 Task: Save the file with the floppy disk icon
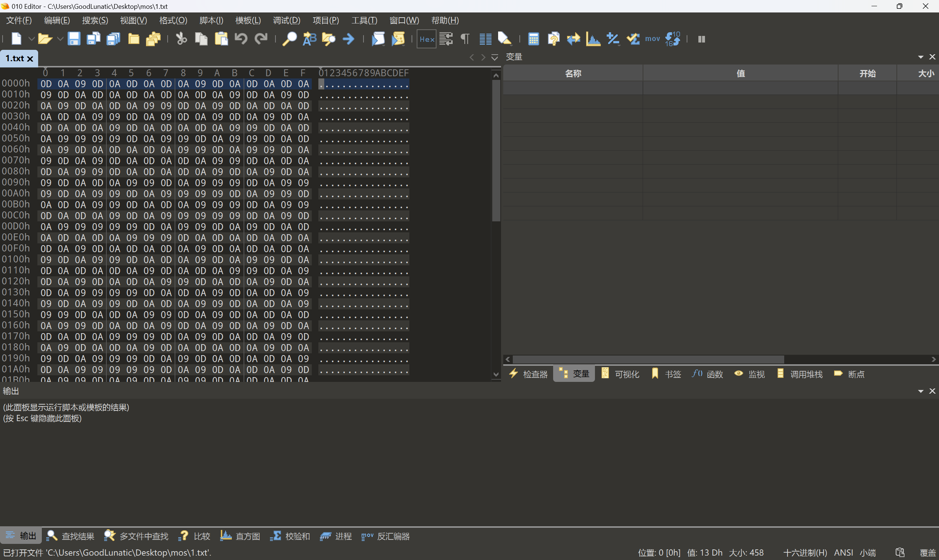coord(74,39)
